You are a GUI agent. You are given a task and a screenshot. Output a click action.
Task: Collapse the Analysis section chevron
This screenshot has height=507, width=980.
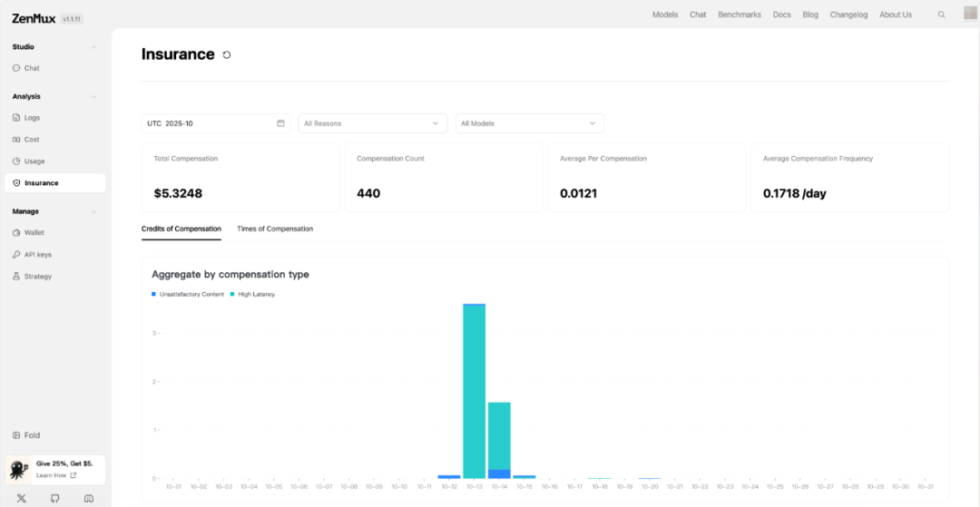[x=93, y=97]
